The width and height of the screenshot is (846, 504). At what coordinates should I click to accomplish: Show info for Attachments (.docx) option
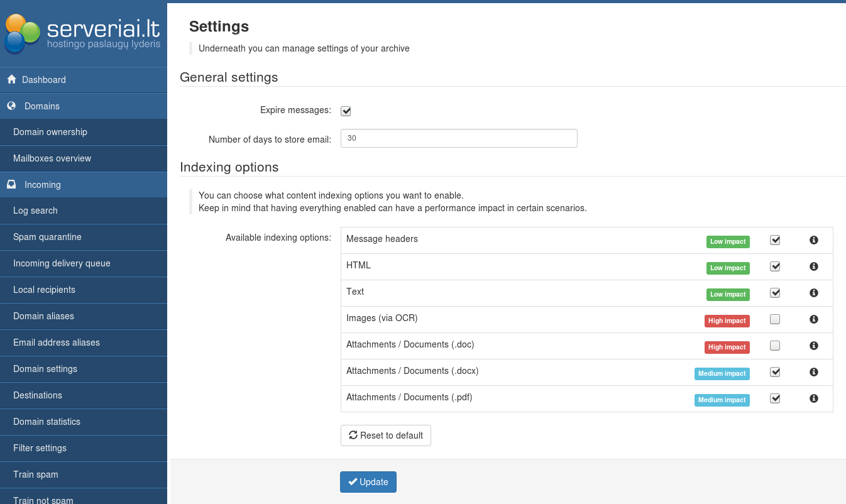click(813, 372)
